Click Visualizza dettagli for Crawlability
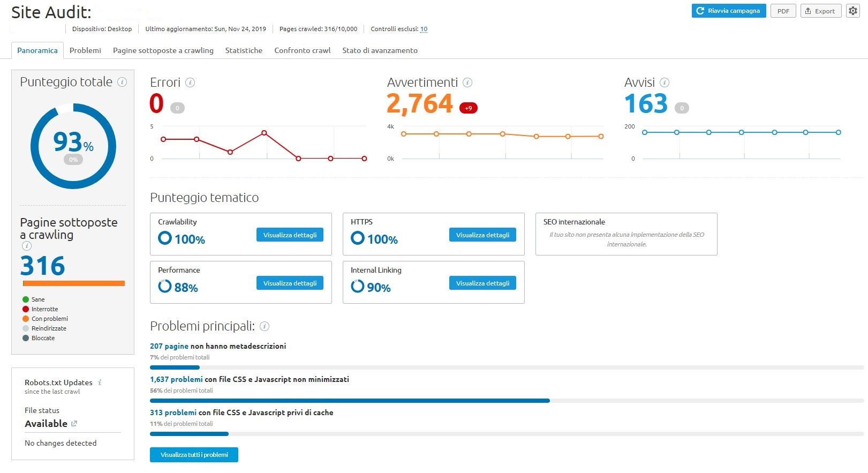 (290, 235)
